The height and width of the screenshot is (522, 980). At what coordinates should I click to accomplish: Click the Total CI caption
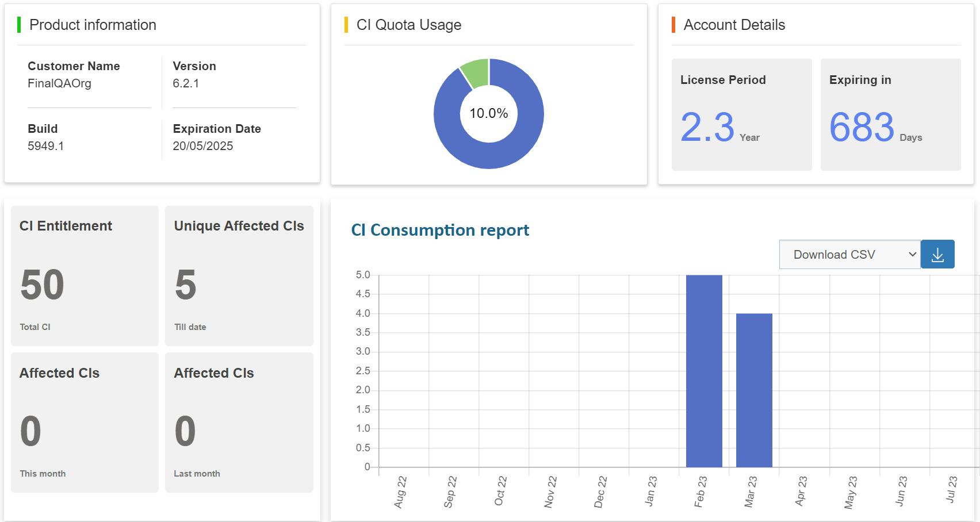pos(35,327)
